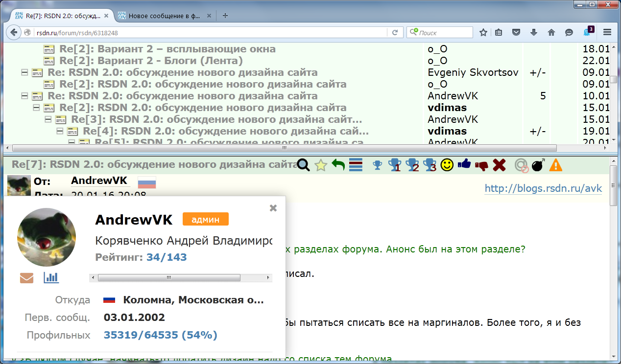Image resolution: width=621 pixels, height=364 pixels.
Task: Click the magnifier search icon in message toolbar
Action: [x=304, y=165]
